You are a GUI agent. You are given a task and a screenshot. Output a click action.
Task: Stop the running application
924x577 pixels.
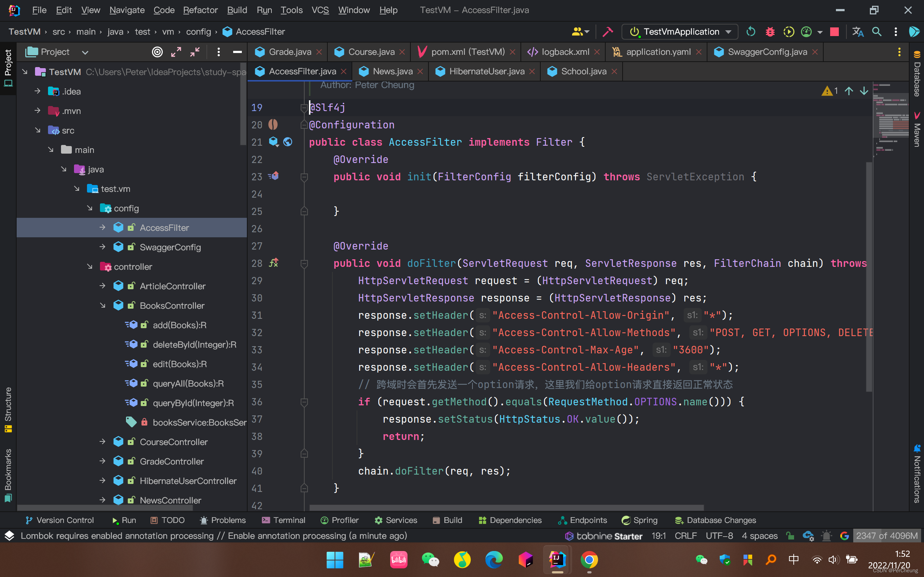coord(834,32)
